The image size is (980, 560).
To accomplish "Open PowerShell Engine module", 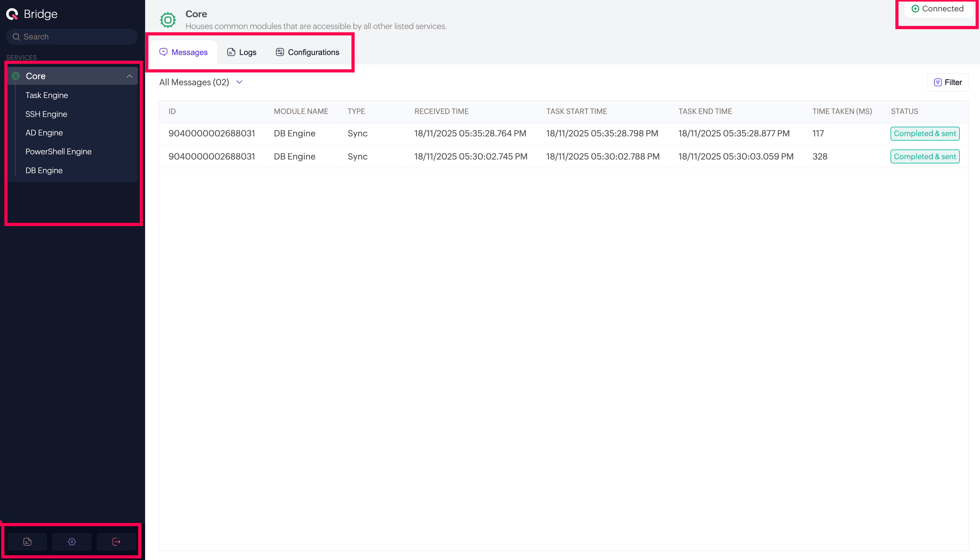I will [x=59, y=151].
